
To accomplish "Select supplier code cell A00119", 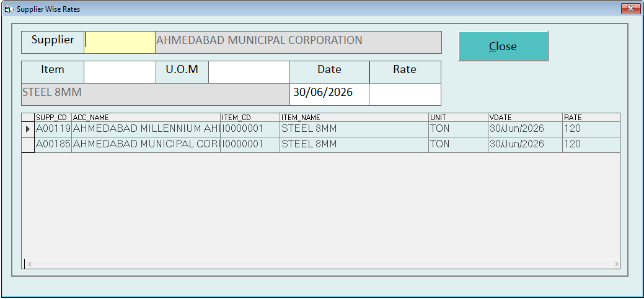I will [x=53, y=129].
